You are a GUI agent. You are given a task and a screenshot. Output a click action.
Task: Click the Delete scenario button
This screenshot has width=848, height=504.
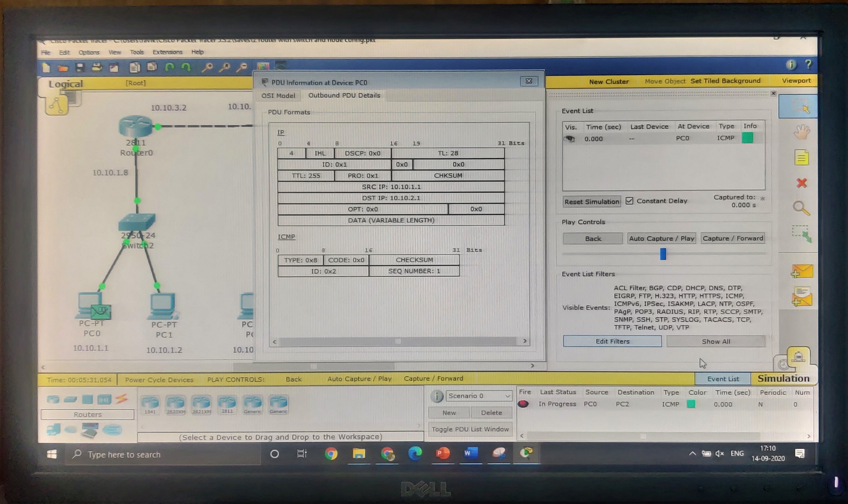(491, 413)
